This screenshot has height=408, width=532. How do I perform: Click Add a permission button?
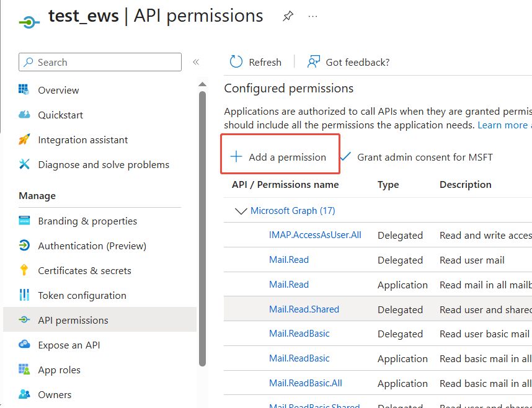(x=279, y=157)
